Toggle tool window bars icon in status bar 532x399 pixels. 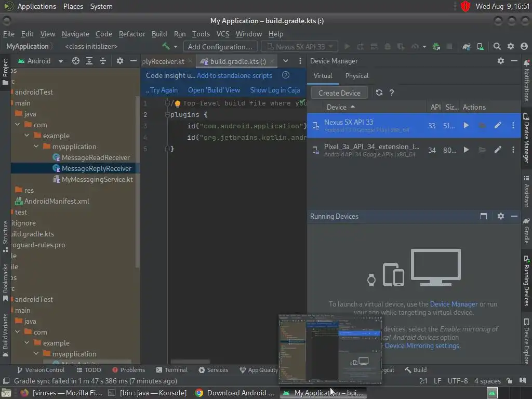(x=6, y=381)
